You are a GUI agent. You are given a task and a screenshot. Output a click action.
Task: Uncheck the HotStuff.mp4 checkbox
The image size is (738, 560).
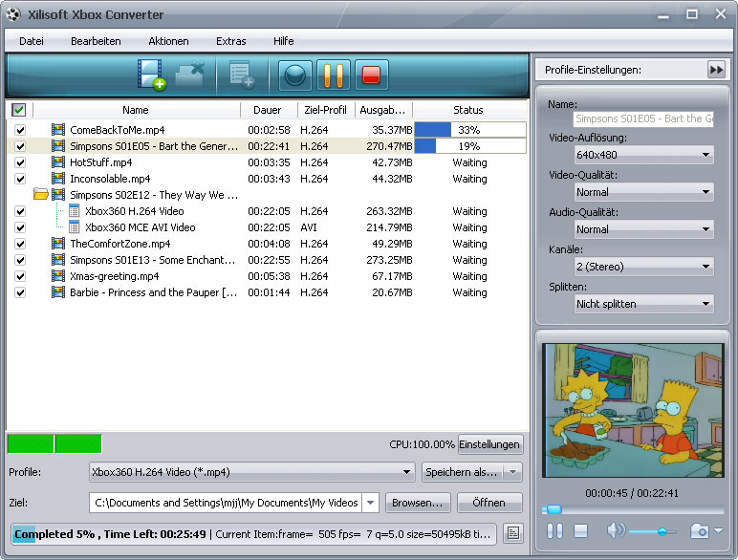pyautogui.click(x=20, y=162)
